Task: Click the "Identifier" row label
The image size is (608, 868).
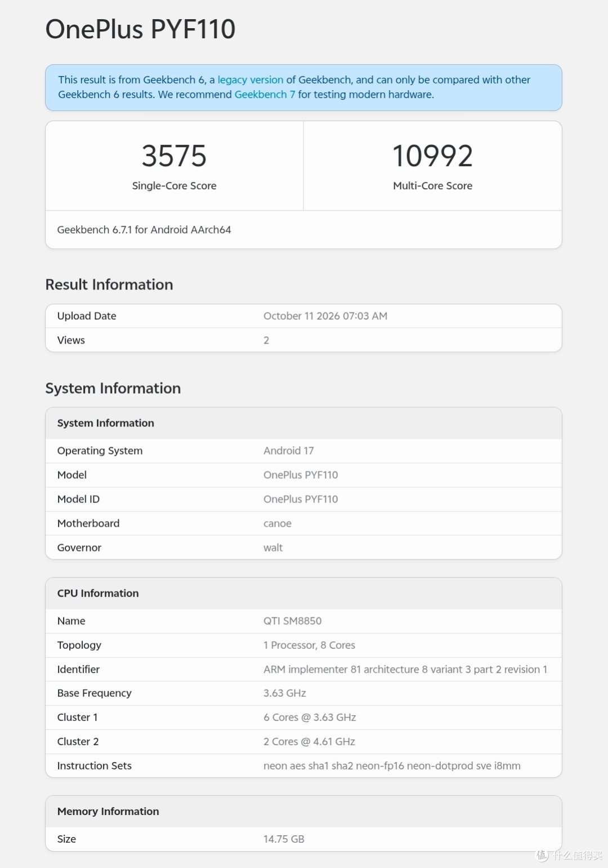Action: 79,669
